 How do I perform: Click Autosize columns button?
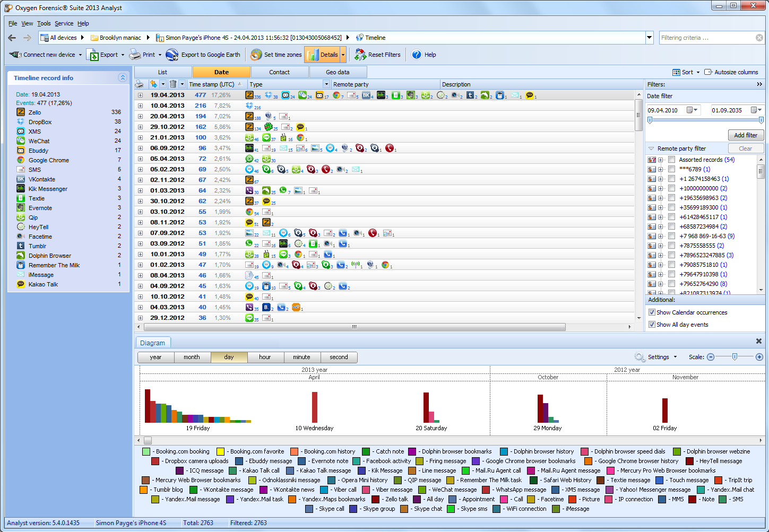click(x=731, y=72)
